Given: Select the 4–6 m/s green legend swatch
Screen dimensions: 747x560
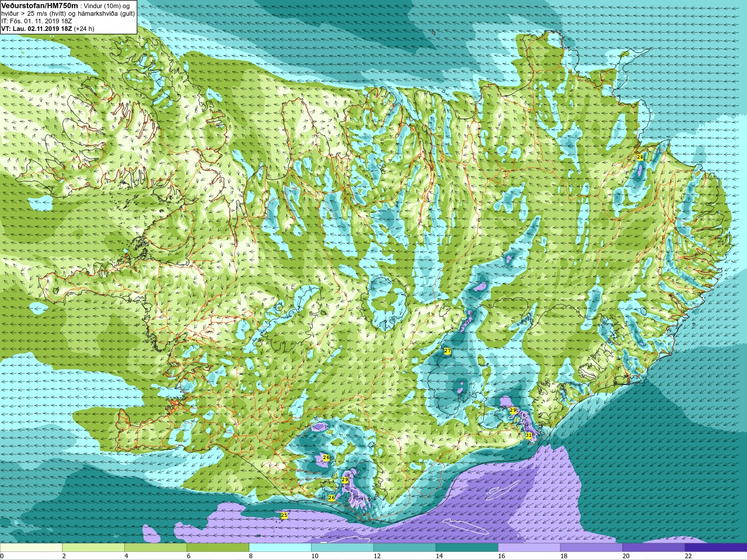Looking at the screenshot, I should (x=156, y=548).
